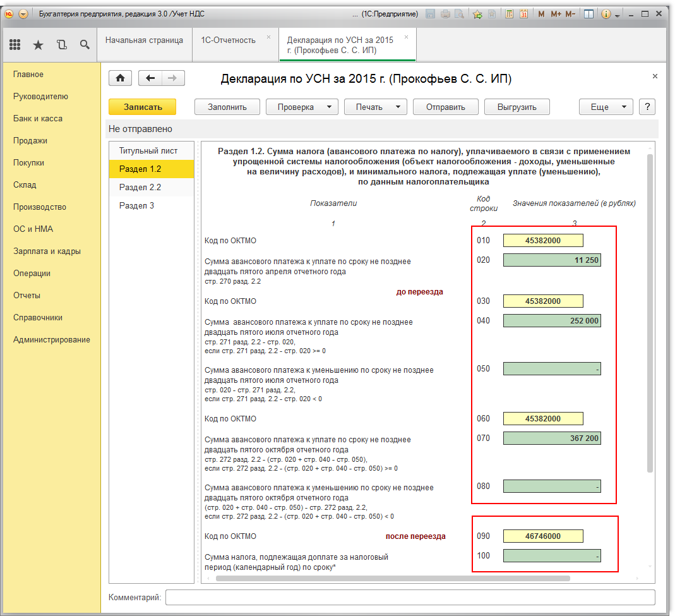Open Favorites star icon
This screenshot has height=616, width=675.
click(38, 44)
